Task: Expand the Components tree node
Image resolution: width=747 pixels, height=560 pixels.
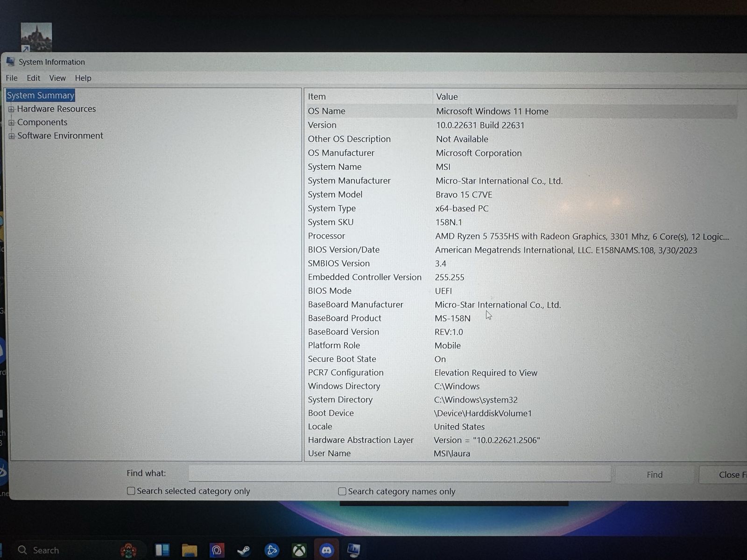Action: click(11, 123)
